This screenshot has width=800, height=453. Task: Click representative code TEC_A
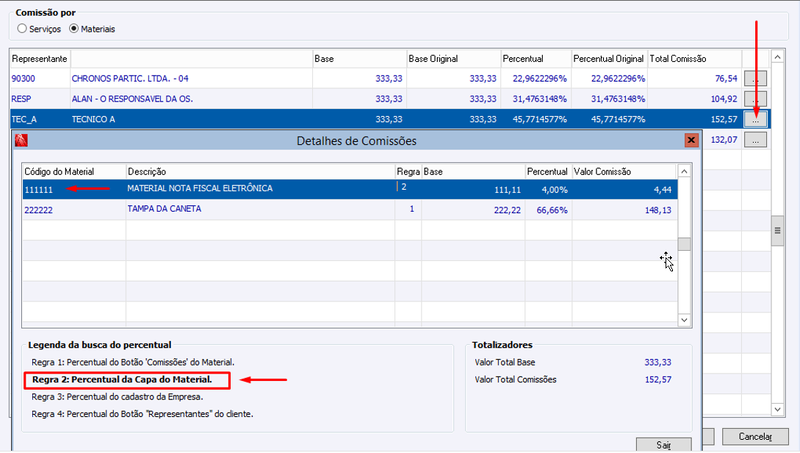24,119
